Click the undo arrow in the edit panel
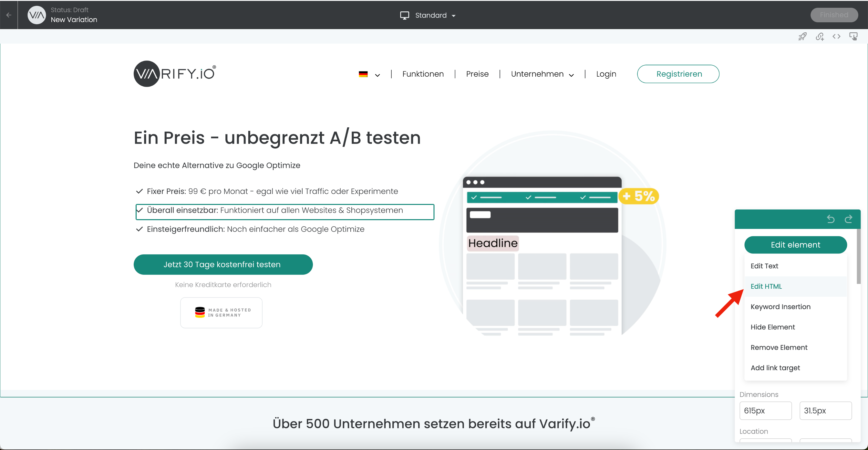868x450 pixels. click(831, 219)
